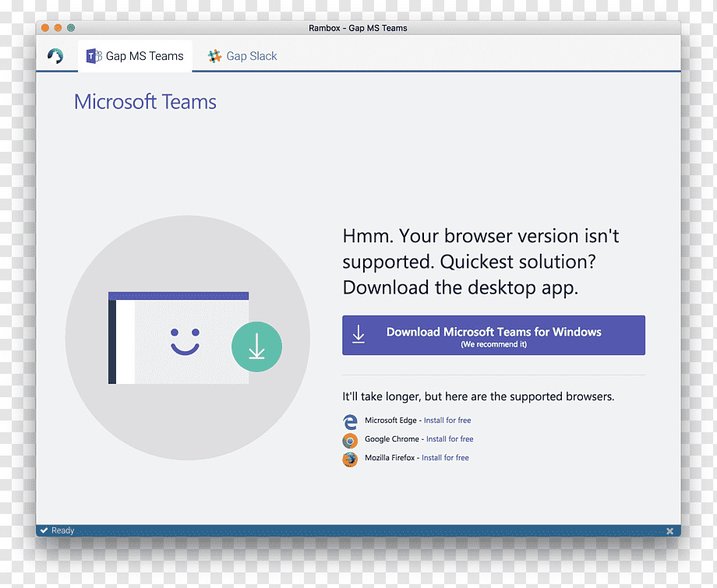The height and width of the screenshot is (588, 717).
Task: Open Install for free link for Google Chrome
Action: click(450, 439)
